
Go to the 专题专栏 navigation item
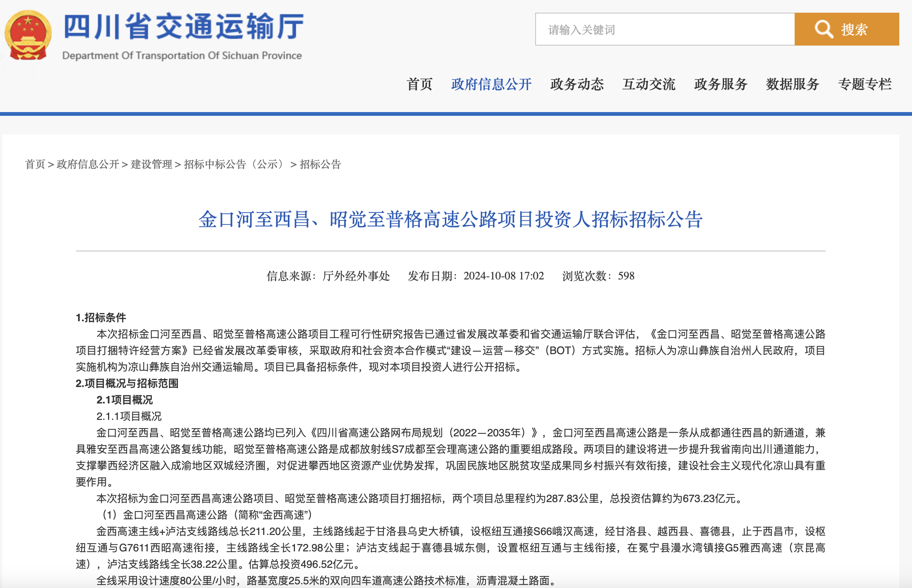(865, 84)
